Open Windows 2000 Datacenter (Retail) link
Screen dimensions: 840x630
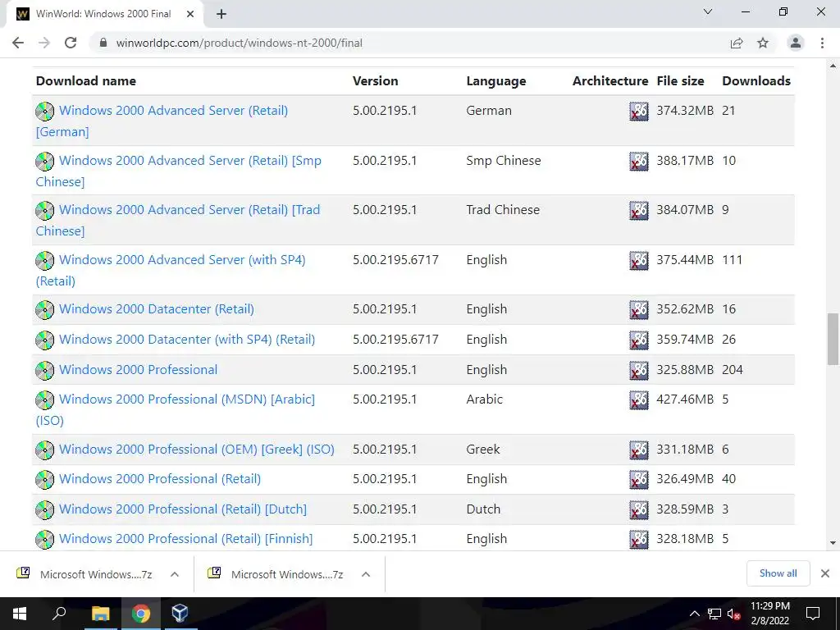click(x=157, y=309)
